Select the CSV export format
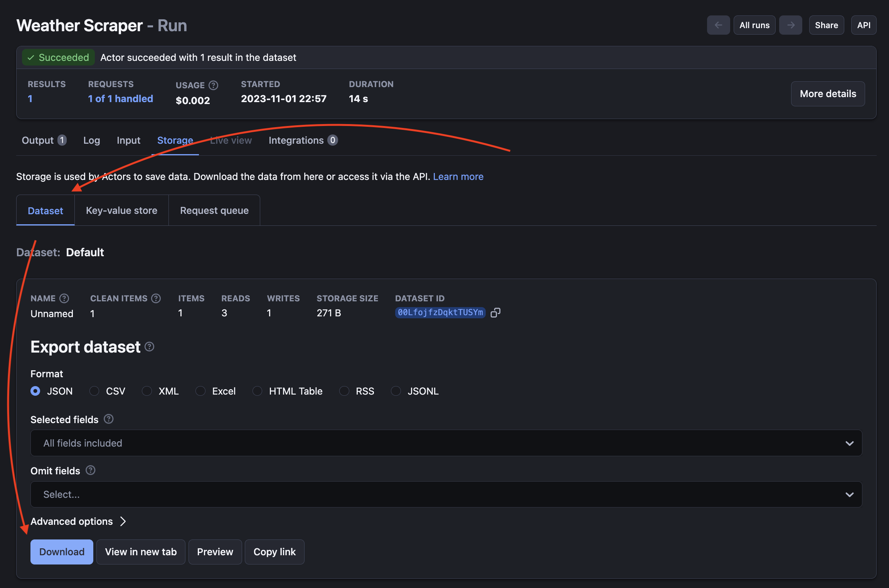The width and height of the screenshot is (889, 588). point(94,391)
